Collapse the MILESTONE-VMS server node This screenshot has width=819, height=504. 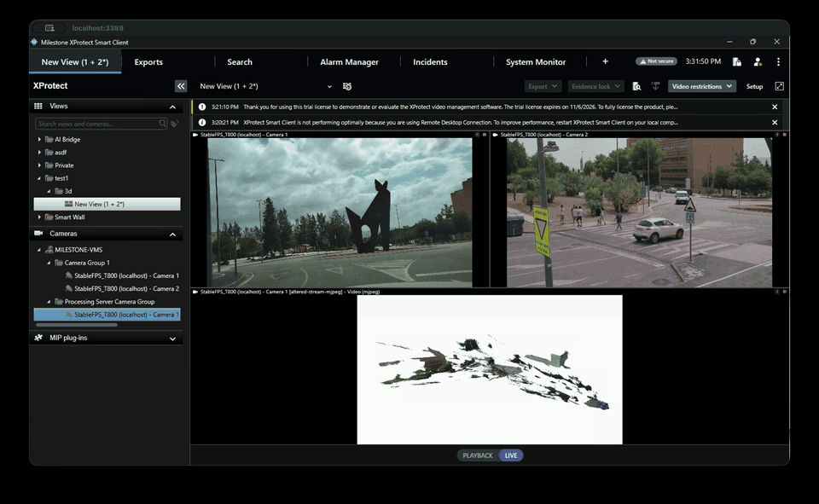pyautogui.click(x=39, y=250)
